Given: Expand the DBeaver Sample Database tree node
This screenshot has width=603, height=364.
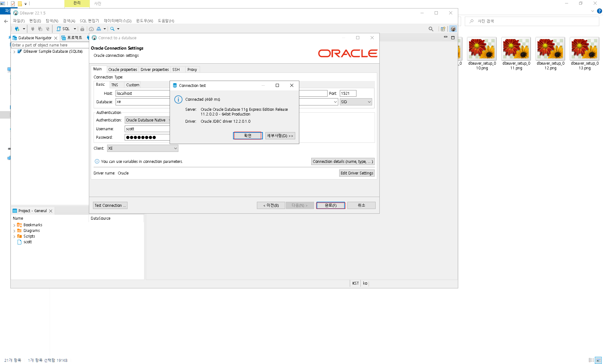Looking at the screenshot, I should click(x=14, y=52).
